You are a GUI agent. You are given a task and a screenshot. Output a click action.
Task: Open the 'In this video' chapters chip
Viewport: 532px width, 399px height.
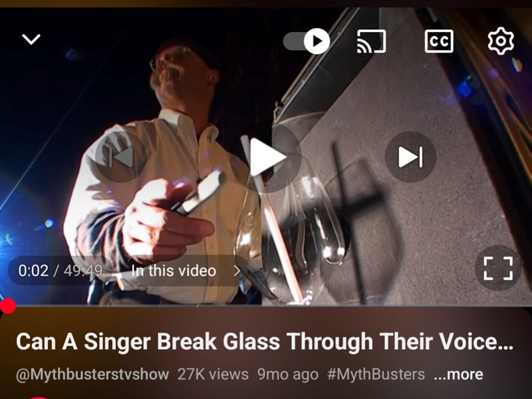[x=174, y=271]
